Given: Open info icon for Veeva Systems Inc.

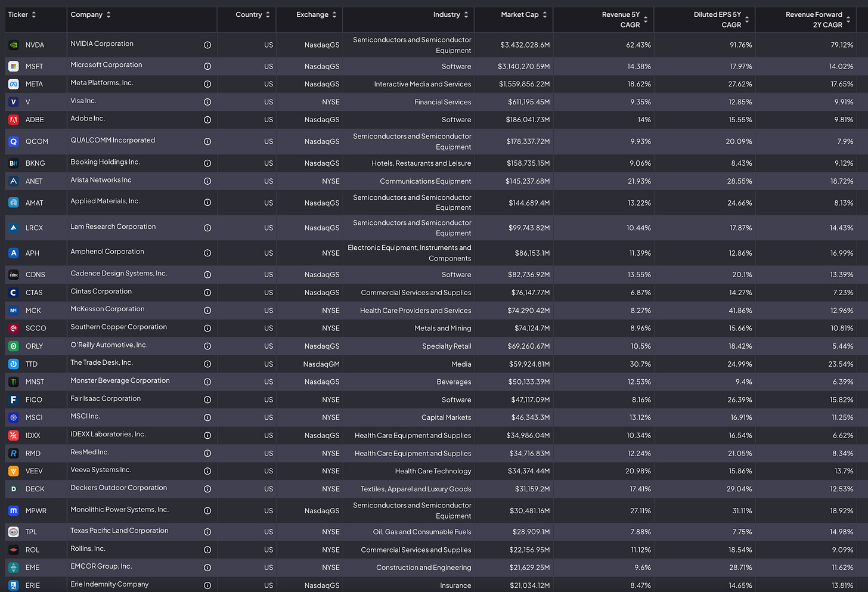Looking at the screenshot, I should point(207,471).
